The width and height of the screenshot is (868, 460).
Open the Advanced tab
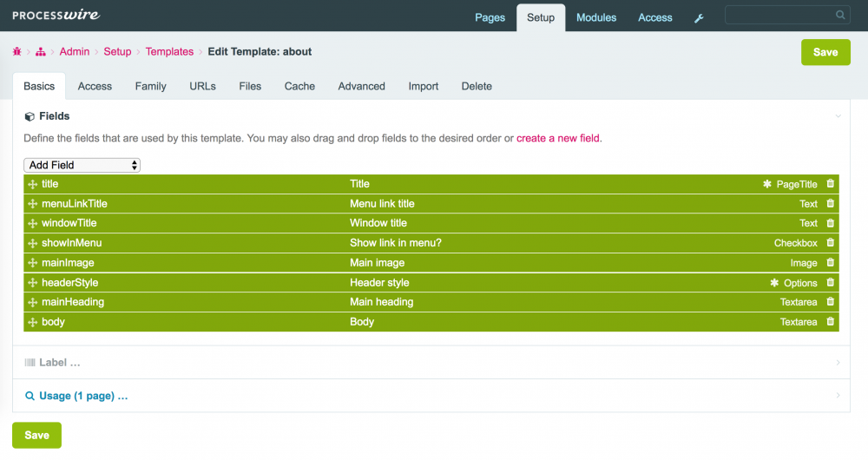361,86
